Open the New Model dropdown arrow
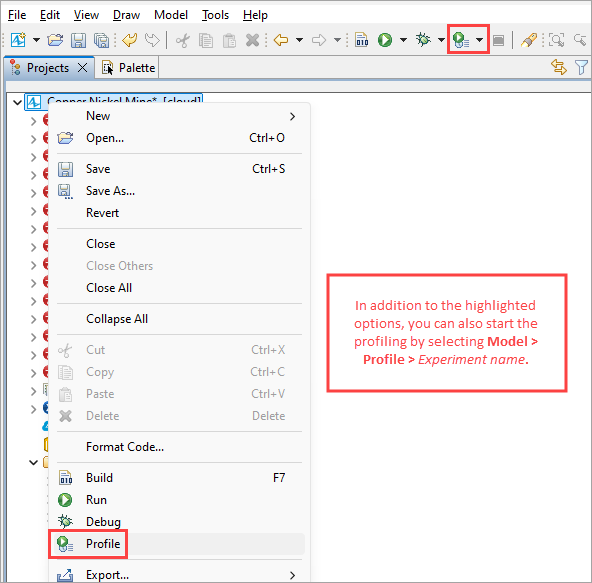 pos(36,40)
